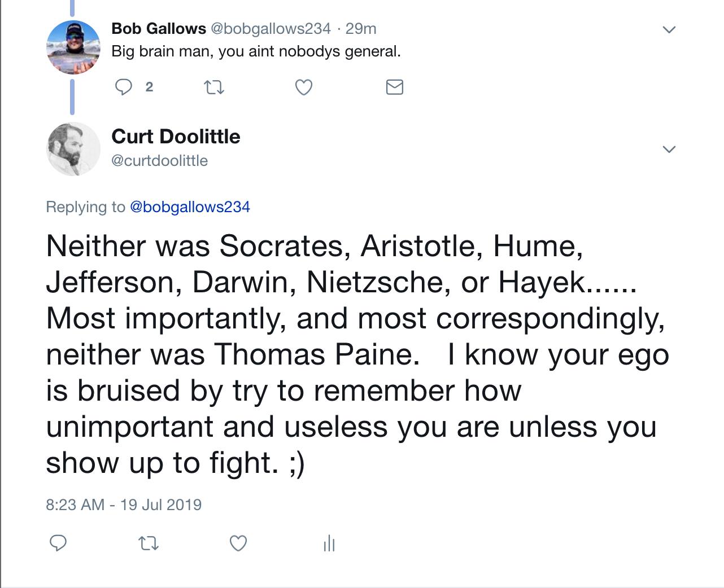This screenshot has height=588, width=724.
Task: Retweet Curt Doolittle's tweet
Action: (x=149, y=543)
